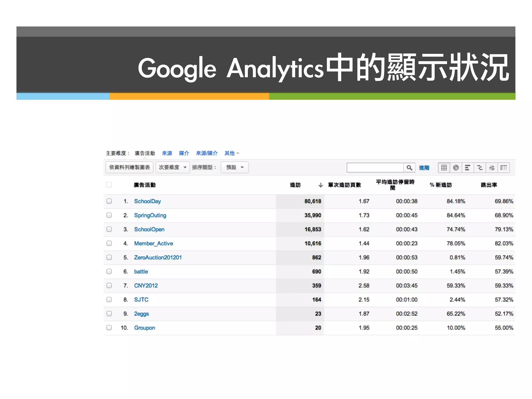This screenshot has width=532, height=399.
Task: Sort by the 平均造訪停留時間 column header
Action: click(395, 185)
